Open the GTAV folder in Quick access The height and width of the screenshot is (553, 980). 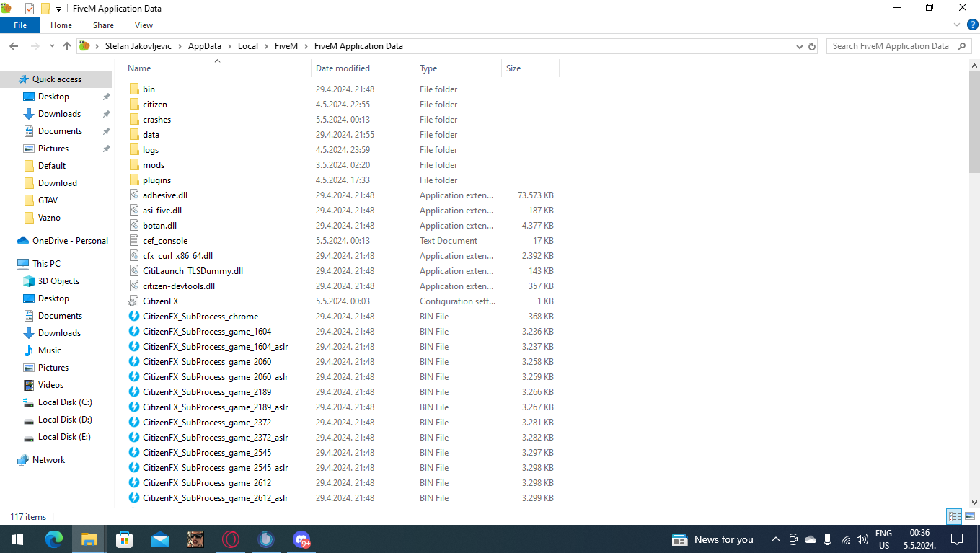pyautogui.click(x=48, y=200)
